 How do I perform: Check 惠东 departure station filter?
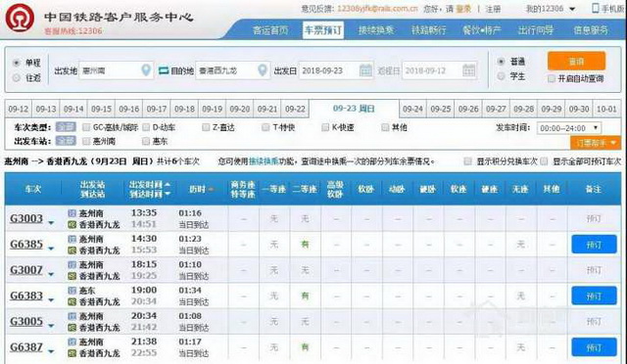[146, 141]
